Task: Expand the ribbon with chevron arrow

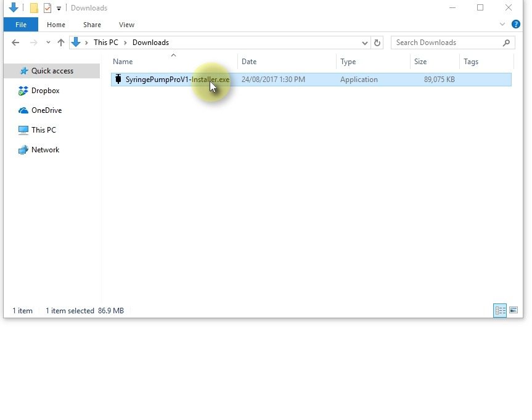Action: (502, 24)
